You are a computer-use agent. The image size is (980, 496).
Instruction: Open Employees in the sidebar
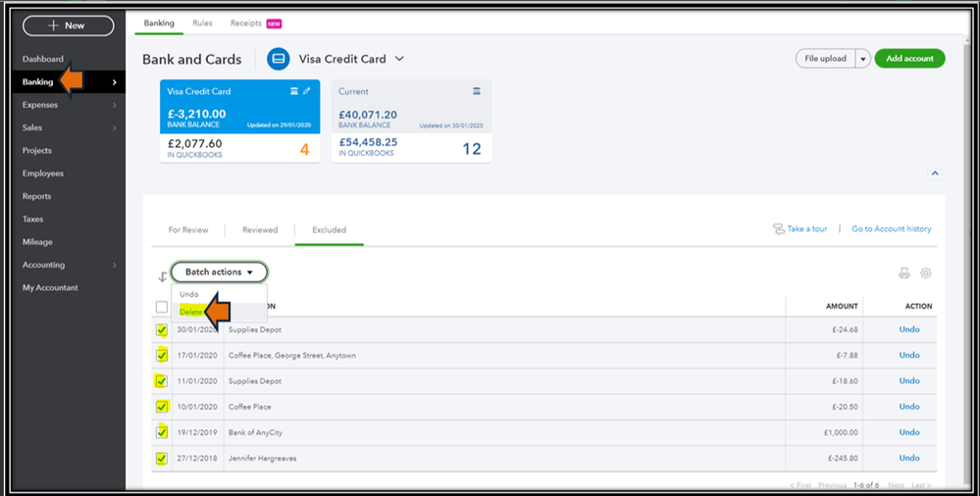point(42,174)
